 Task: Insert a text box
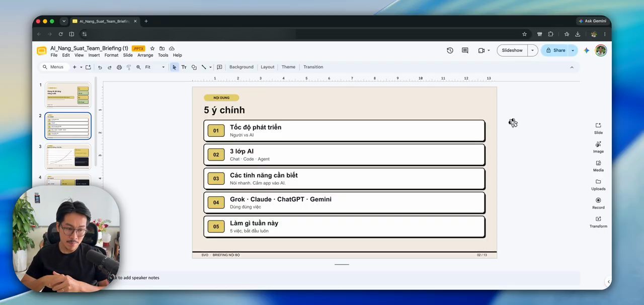click(x=184, y=67)
